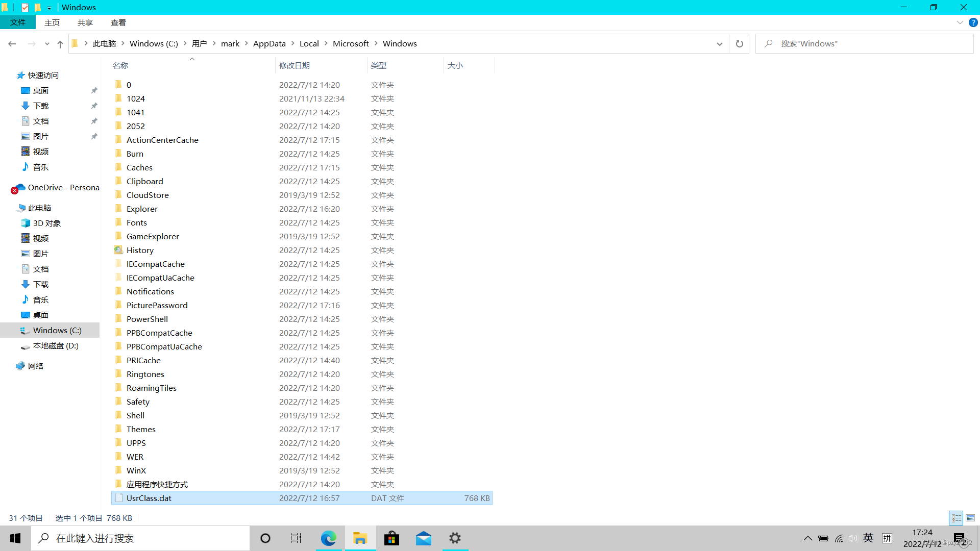Click the back navigation arrow
Viewport: 980px width, 551px height.
tap(12, 44)
